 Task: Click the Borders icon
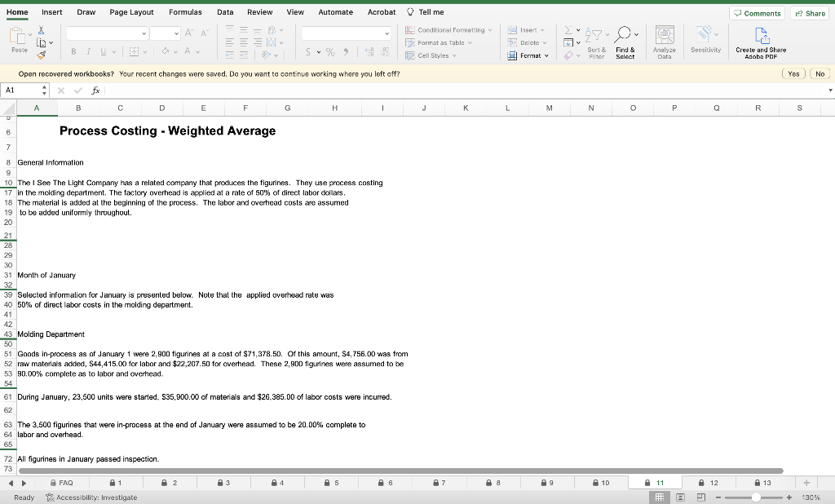pyautogui.click(x=135, y=51)
